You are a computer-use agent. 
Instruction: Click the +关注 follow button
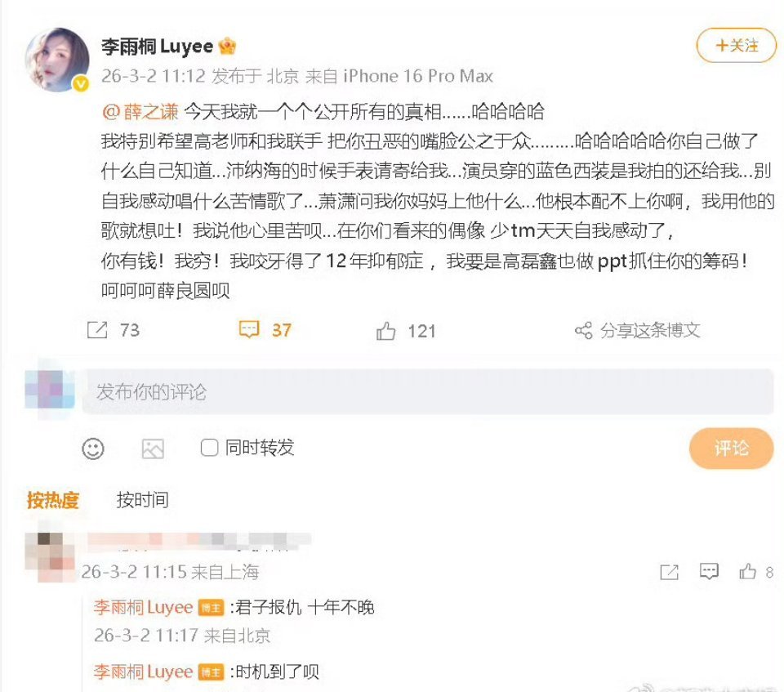(x=736, y=46)
